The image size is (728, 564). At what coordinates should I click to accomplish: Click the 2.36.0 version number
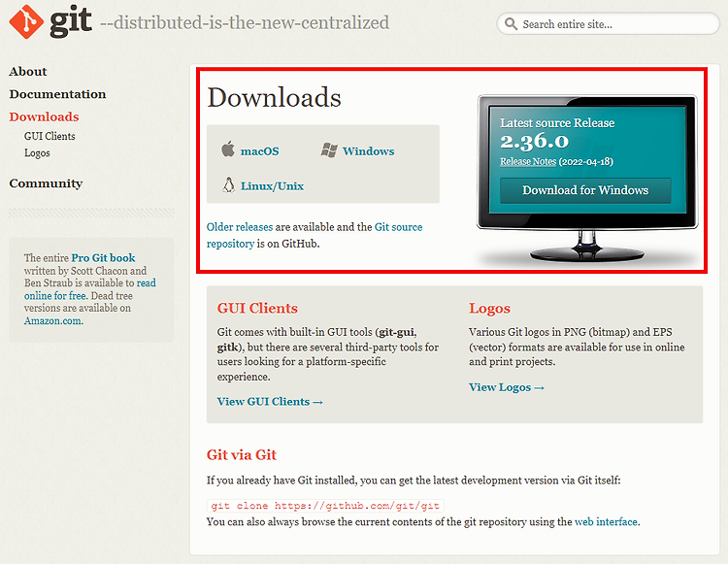click(x=534, y=141)
